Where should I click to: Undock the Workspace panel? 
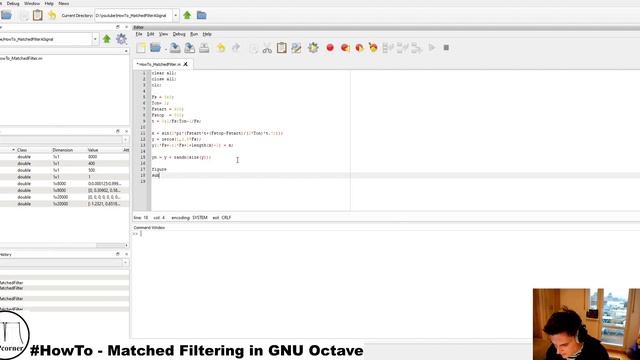tap(118, 131)
